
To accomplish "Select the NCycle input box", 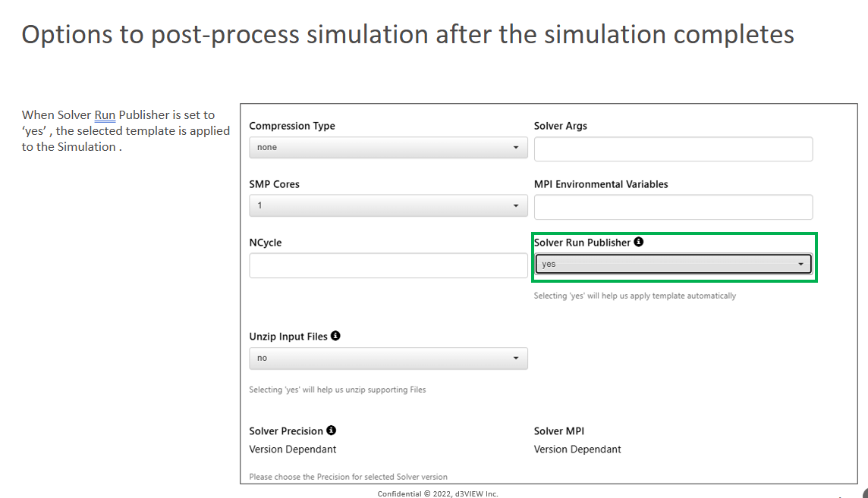I will [388, 265].
